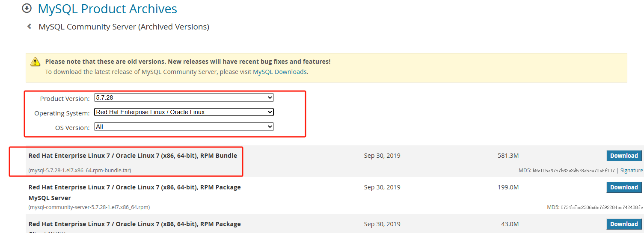Click the yellow warning triangle icon
The height and width of the screenshot is (233, 644).
35,62
